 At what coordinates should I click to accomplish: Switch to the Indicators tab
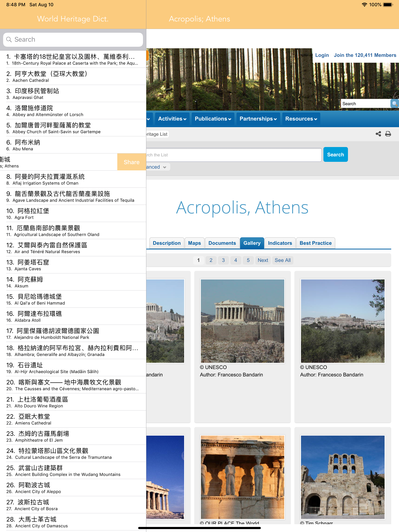280,243
